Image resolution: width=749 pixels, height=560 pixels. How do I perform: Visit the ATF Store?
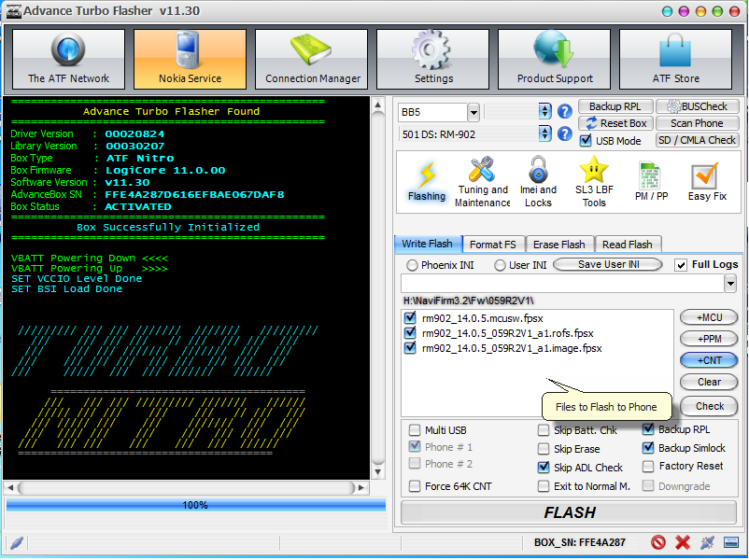pos(675,59)
